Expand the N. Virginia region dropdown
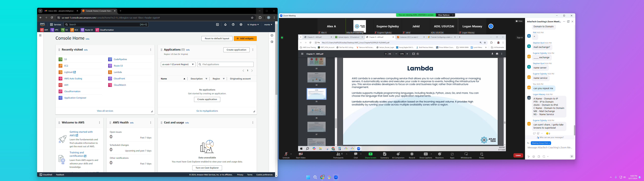This screenshot has height=181, width=644. [x=253, y=25]
